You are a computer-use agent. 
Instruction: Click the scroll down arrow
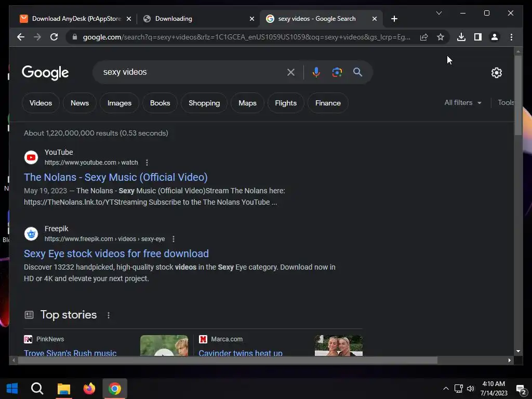click(518, 351)
